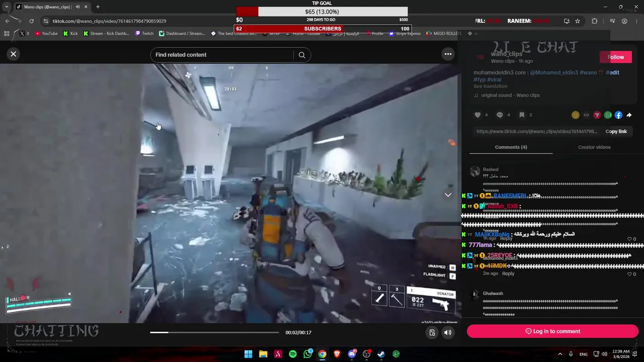
Task: Open WhatsApp from the taskbar
Action: (x=307, y=354)
